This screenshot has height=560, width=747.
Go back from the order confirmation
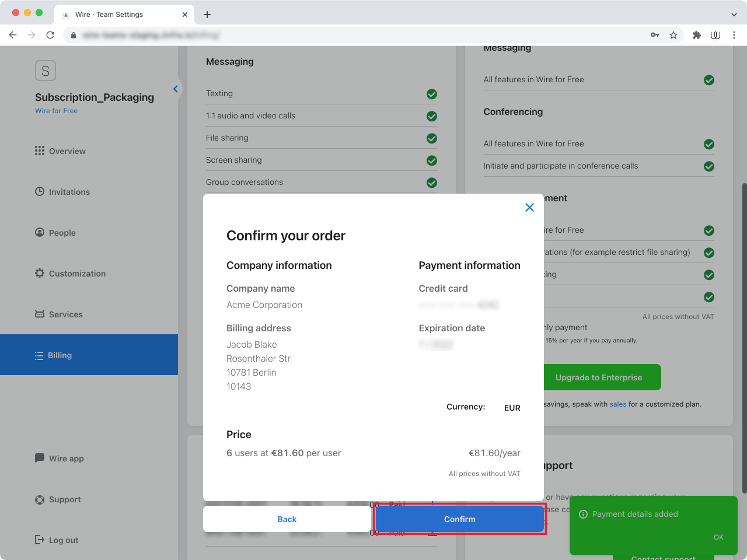tap(287, 519)
